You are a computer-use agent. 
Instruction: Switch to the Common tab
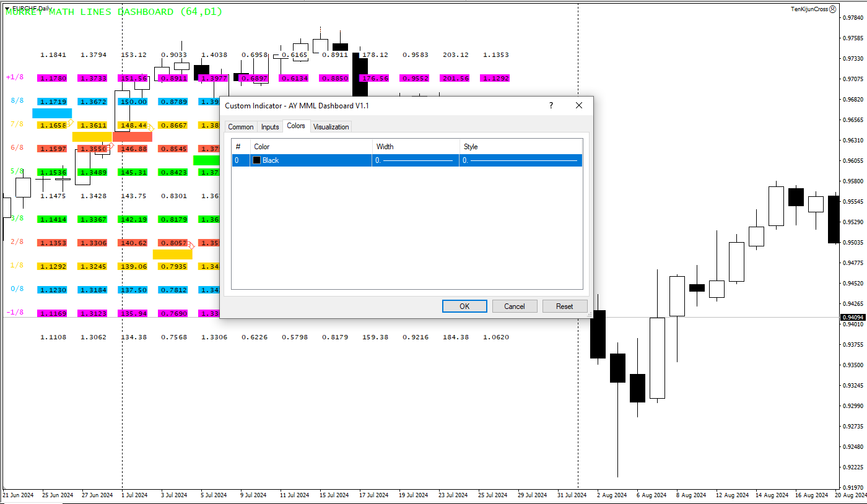pyautogui.click(x=240, y=127)
